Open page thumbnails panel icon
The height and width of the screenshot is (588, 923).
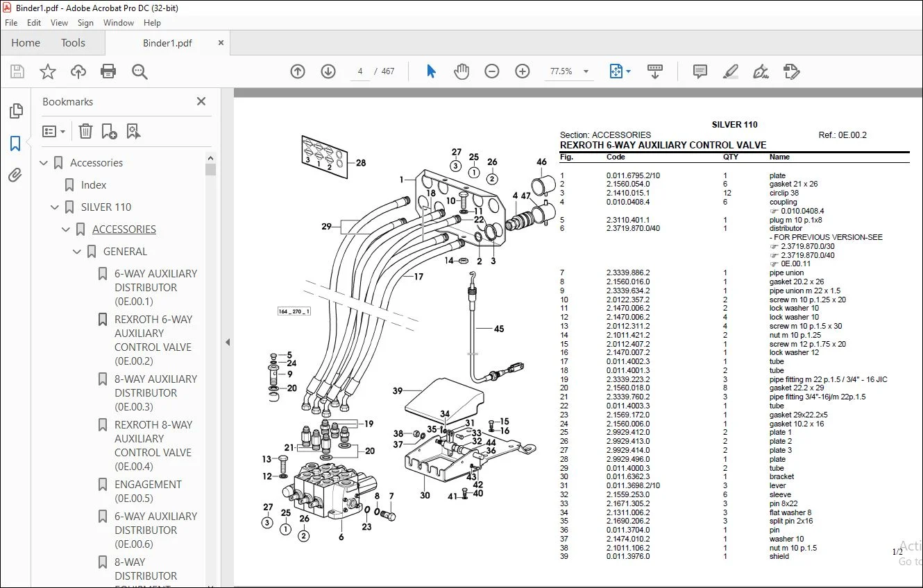click(15, 111)
